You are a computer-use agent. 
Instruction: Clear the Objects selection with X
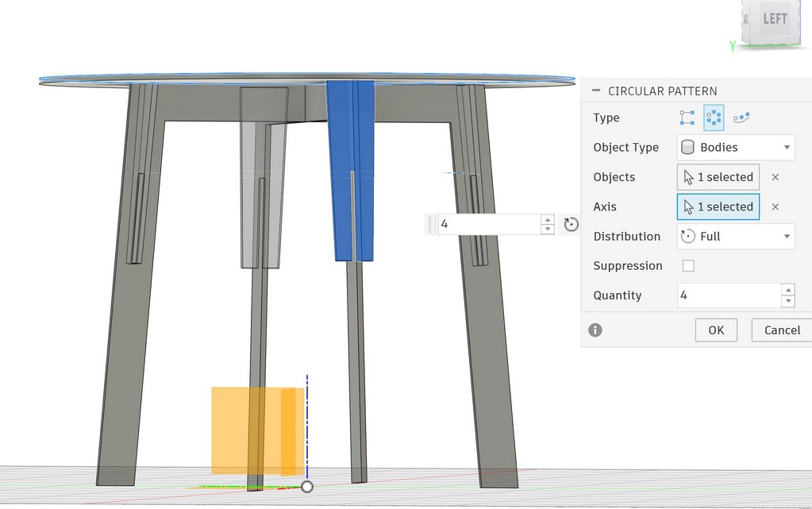[775, 177]
